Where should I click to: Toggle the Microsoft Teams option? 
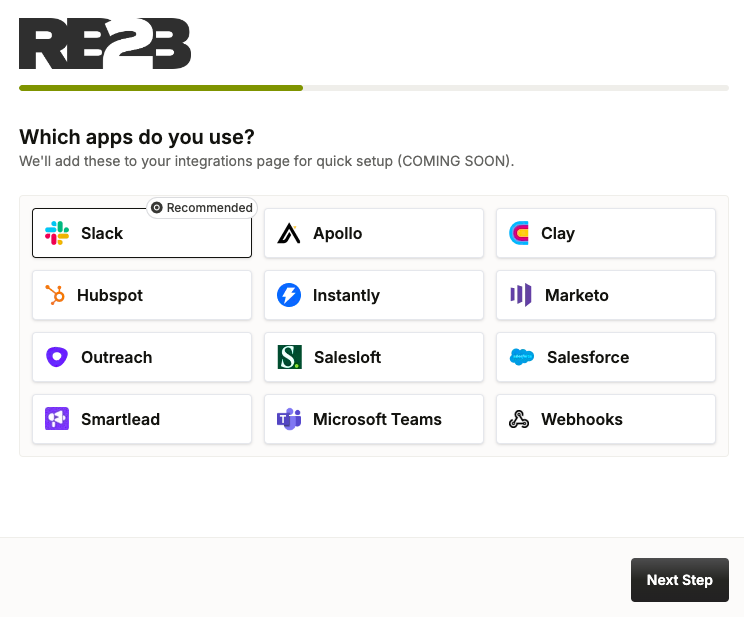coord(374,419)
